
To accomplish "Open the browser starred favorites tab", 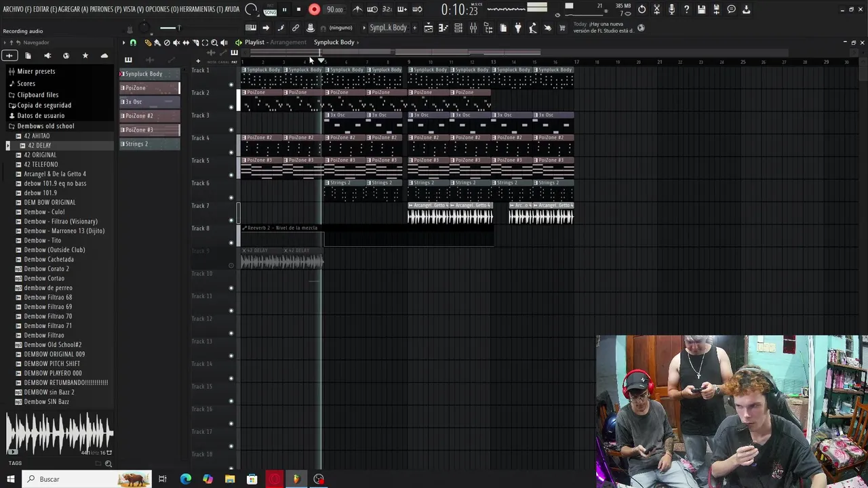I will (x=85, y=56).
